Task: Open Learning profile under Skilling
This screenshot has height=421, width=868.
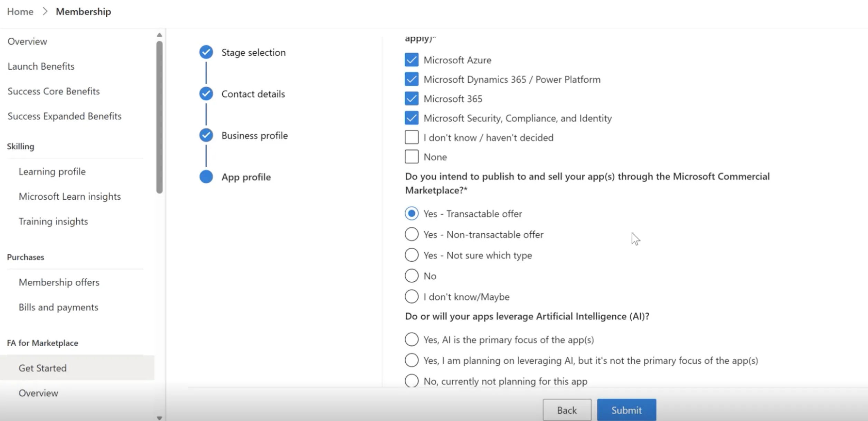Action: pyautogui.click(x=52, y=171)
